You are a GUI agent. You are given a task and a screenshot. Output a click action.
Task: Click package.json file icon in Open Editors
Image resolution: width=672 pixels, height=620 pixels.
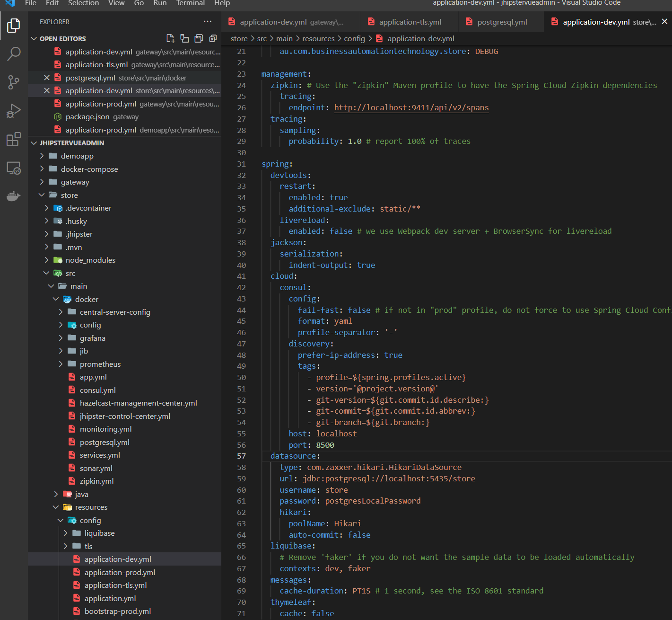pos(58,116)
